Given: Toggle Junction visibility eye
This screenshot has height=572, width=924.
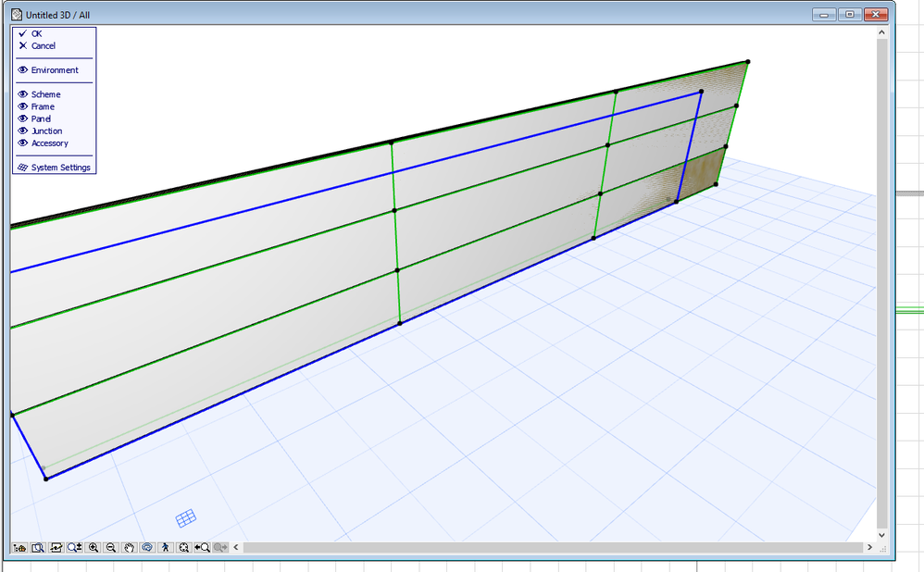Looking at the screenshot, I should coord(23,131).
